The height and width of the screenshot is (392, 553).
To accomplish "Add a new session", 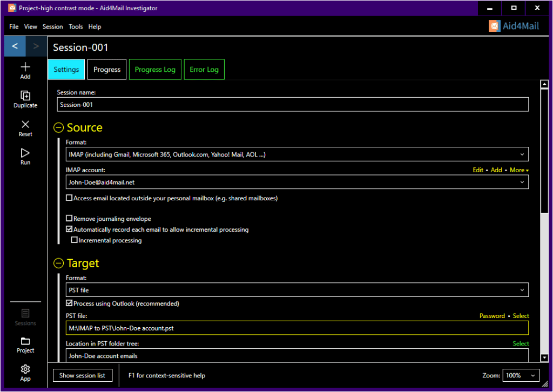I will tap(25, 71).
